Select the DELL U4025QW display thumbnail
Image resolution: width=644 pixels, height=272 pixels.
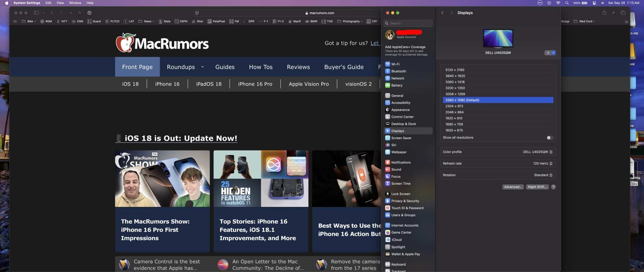tap(498, 38)
